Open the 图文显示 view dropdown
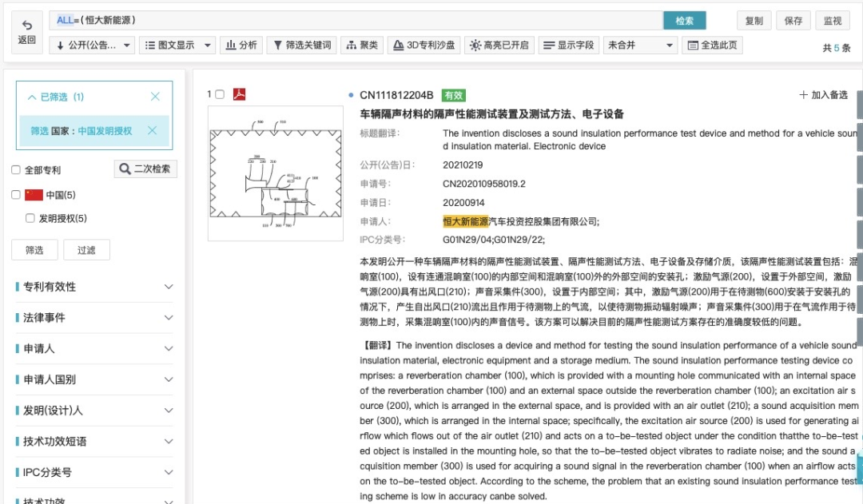863x504 pixels. 177,45
